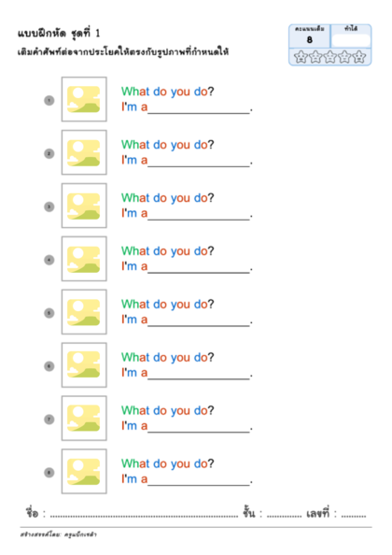Select the picture placeholder beside number 2
The image size is (392, 555).
[x=84, y=152]
